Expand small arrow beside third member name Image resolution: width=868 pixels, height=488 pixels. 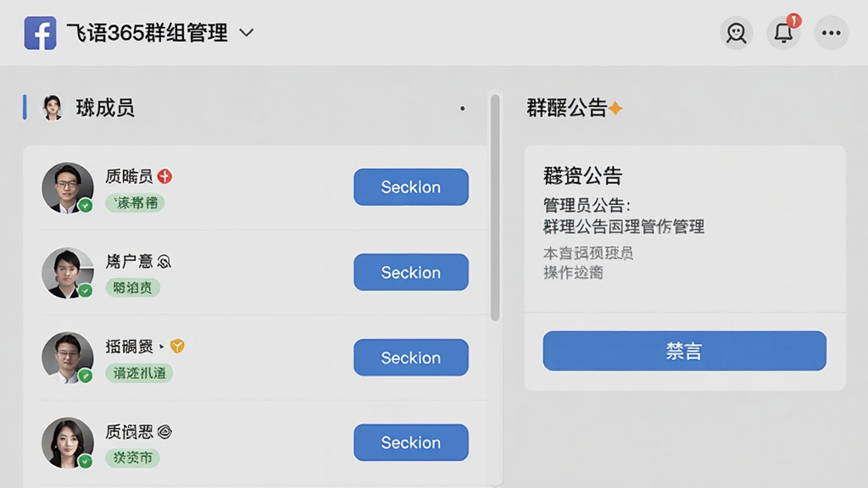click(161, 347)
